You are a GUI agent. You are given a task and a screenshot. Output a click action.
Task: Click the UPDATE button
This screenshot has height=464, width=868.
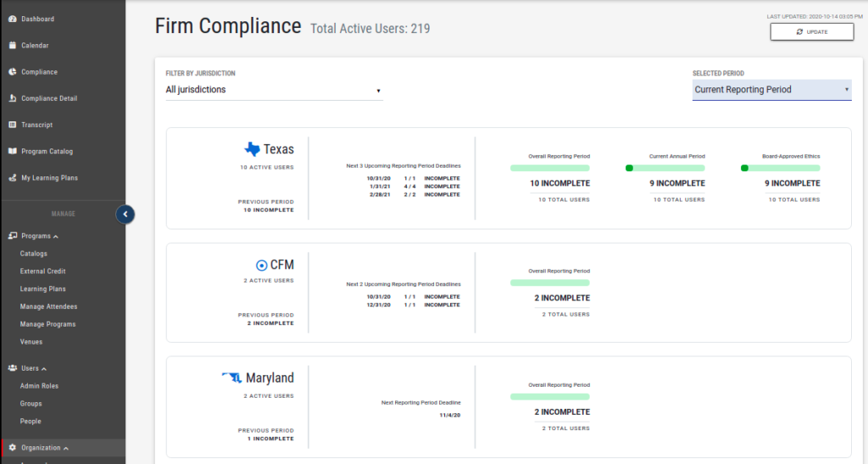tap(811, 31)
